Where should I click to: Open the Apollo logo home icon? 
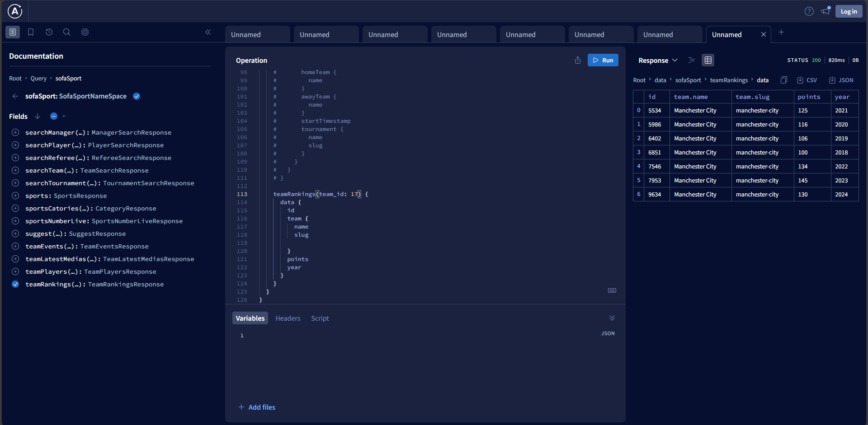click(x=15, y=11)
